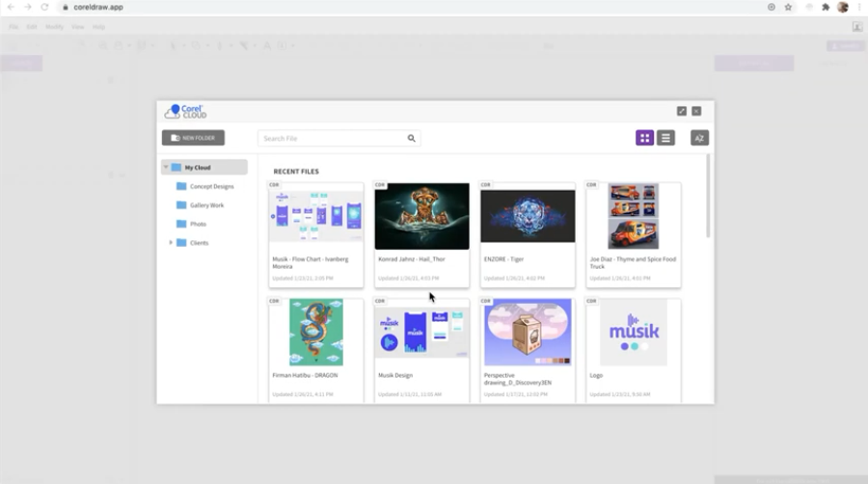Image resolution: width=868 pixels, height=484 pixels.
Task: Open the Photo folder
Action: [x=192, y=224]
